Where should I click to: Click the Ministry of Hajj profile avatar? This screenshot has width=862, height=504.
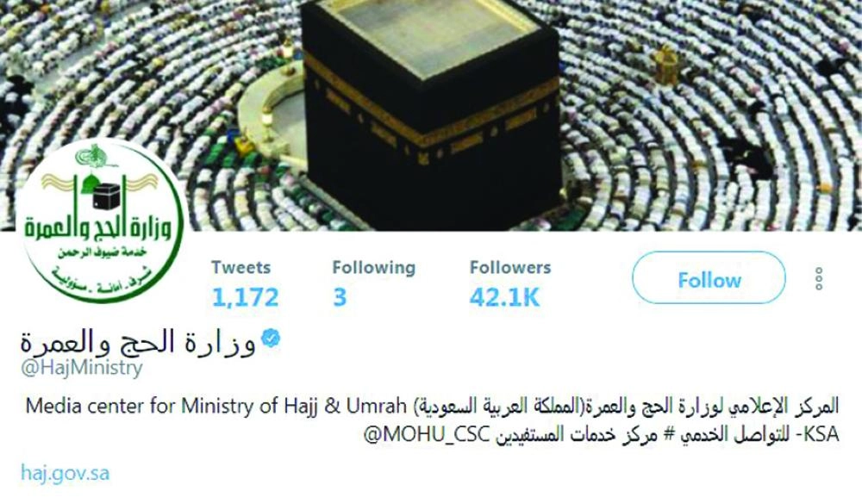tap(103, 221)
